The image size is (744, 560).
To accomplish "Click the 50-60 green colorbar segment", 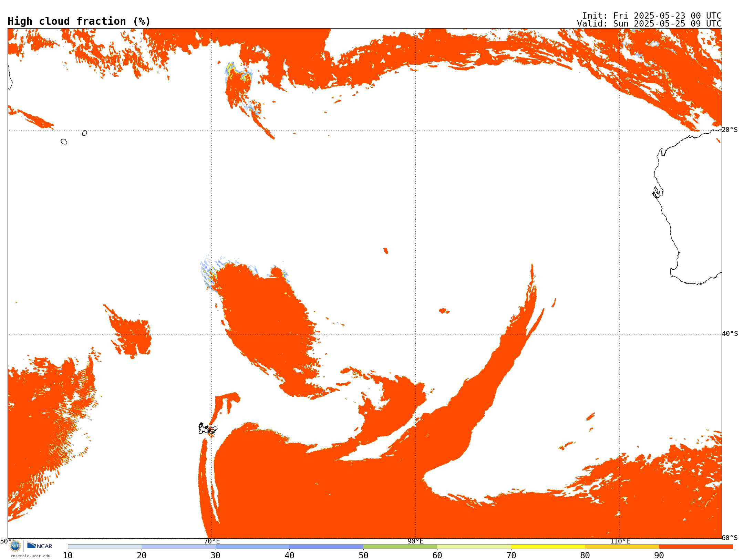I will tap(400, 547).
